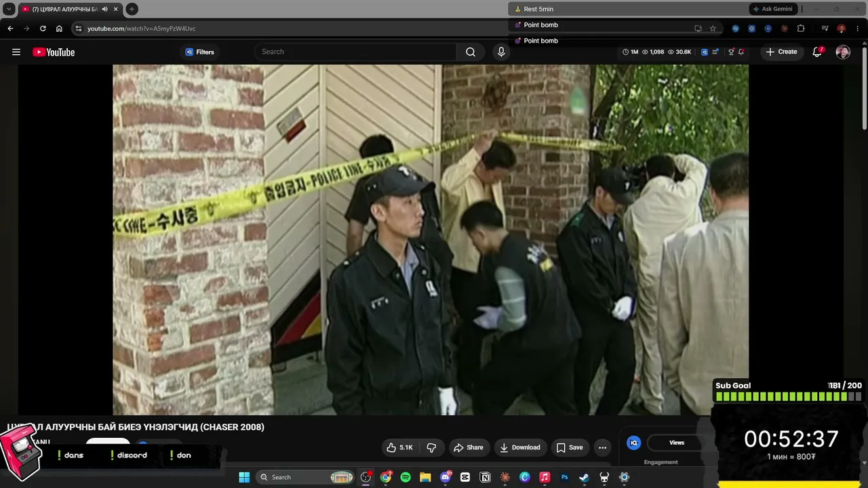The width and height of the screenshot is (868, 488).
Task: Pause the video by clicking the player
Action: [431, 239]
